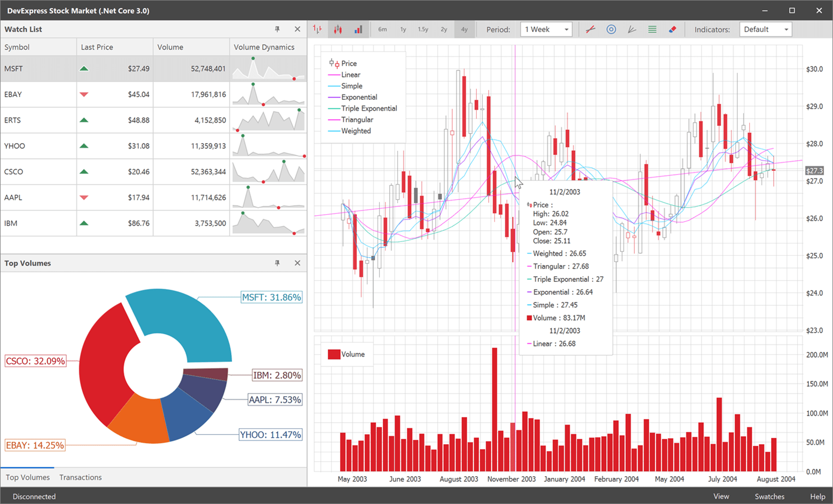This screenshot has height=504, width=833.
Task: Open the Indicators dropdown showing Default
Action: [766, 29]
